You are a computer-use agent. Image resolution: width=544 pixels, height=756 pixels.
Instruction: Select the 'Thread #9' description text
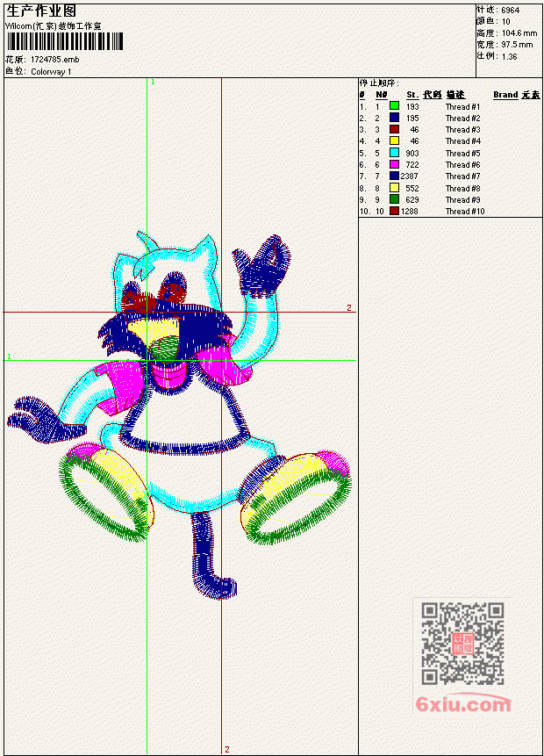(x=462, y=200)
